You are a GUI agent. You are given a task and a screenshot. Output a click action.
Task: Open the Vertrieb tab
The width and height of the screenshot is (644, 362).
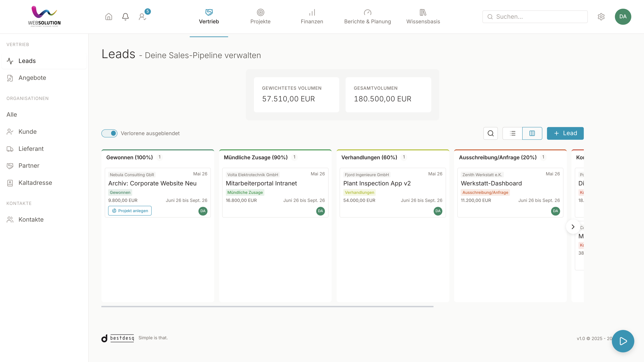[209, 17]
